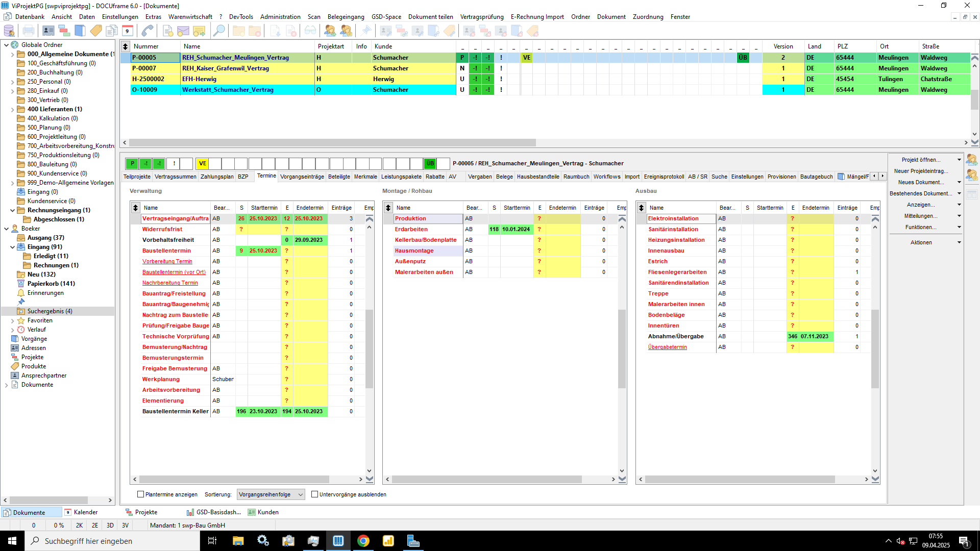Collapse the Globale Ordner node
Screen dimensions: 980x551
point(7,45)
